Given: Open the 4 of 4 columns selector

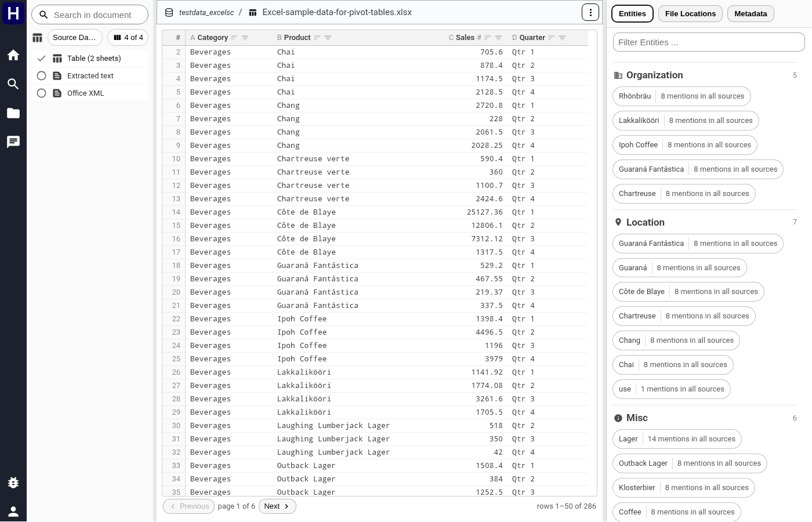Looking at the screenshot, I should click(x=128, y=38).
